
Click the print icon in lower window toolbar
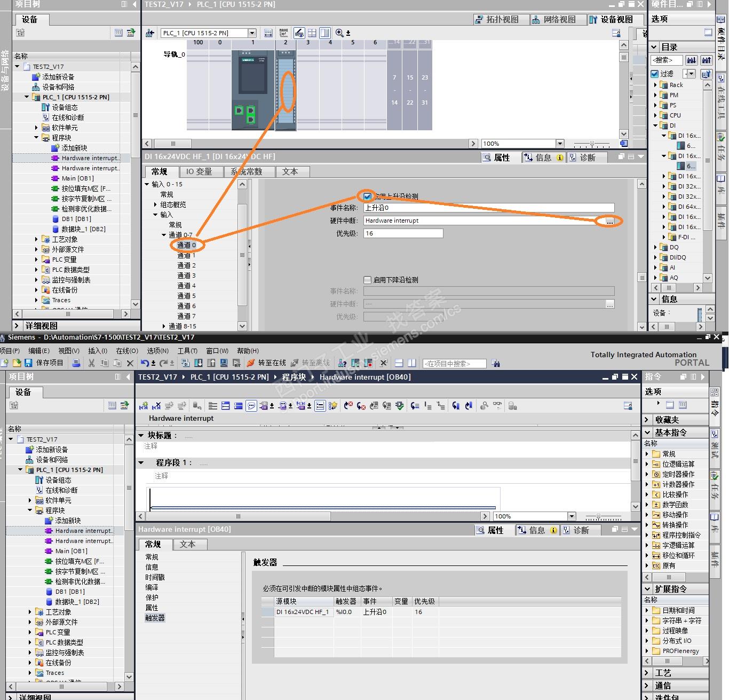pos(76,363)
